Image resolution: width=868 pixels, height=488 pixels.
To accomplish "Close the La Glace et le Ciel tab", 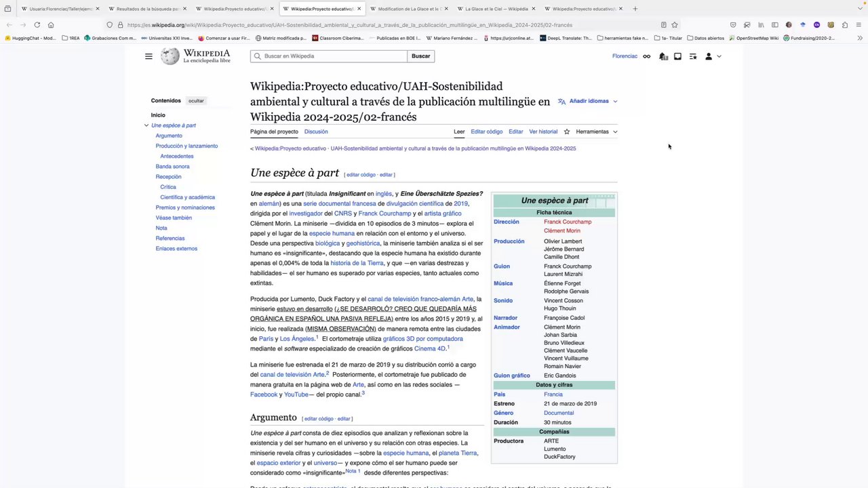I will click(534, 9).
